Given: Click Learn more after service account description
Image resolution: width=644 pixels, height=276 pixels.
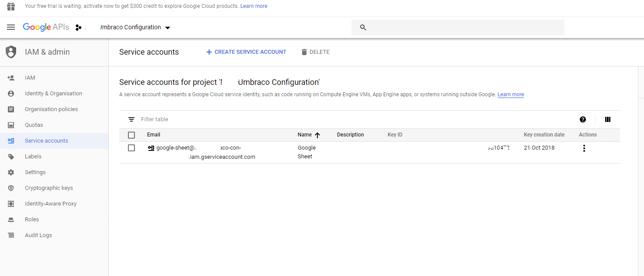Looking at the screenshot, I should click(510, 94).
